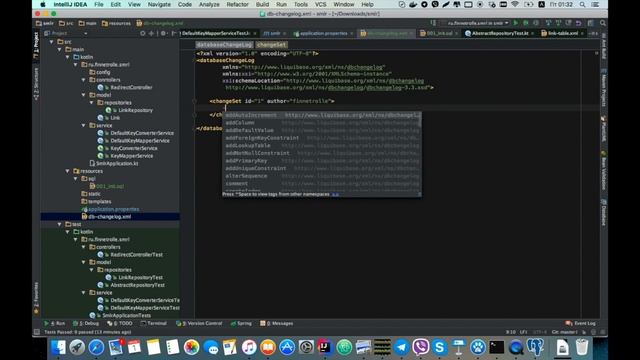This screenshot has height=360, width=640.
Task: Revert changes with the undo arrow icon
Action: [x=578, y=23]
